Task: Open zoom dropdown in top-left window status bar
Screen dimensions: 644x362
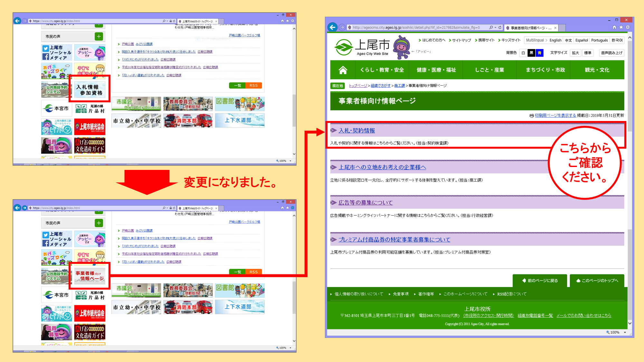Action: 290,161
